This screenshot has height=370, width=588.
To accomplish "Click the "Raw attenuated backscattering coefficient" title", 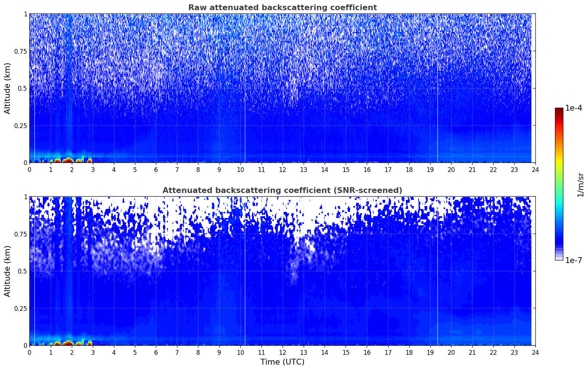I will 282,8.
